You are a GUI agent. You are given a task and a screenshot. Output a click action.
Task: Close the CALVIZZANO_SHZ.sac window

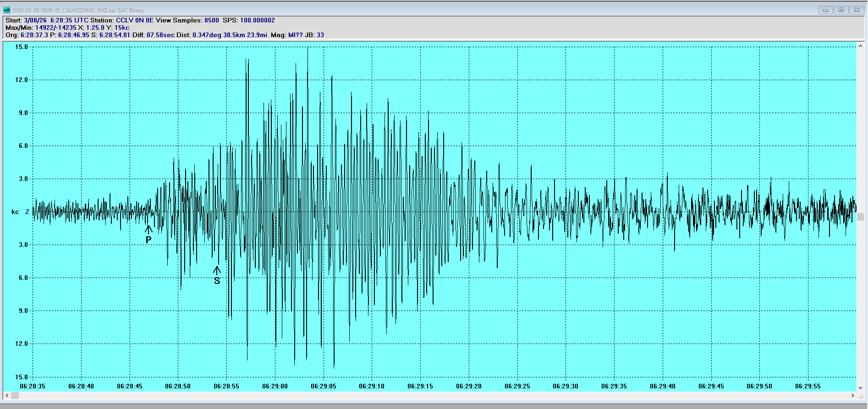(x=857, y=10)
